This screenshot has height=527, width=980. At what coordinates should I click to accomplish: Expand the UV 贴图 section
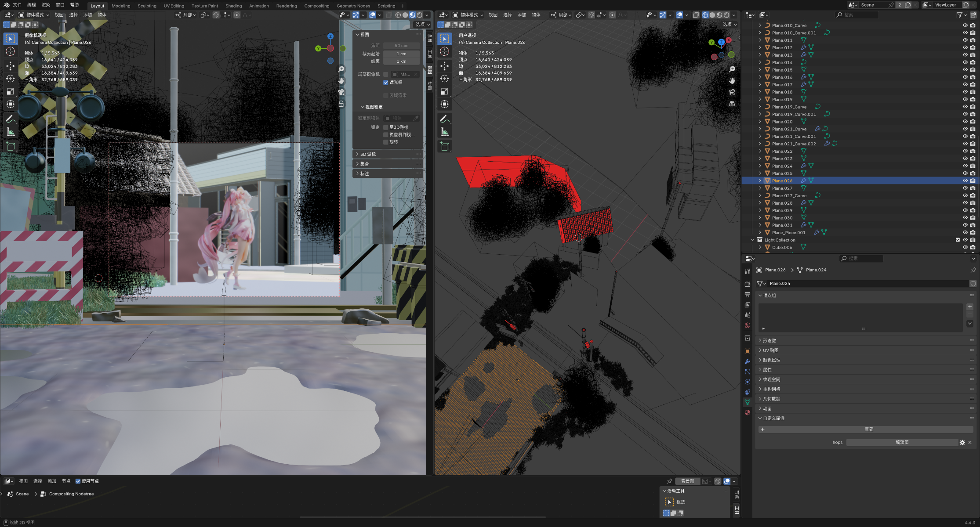(771, 350)
